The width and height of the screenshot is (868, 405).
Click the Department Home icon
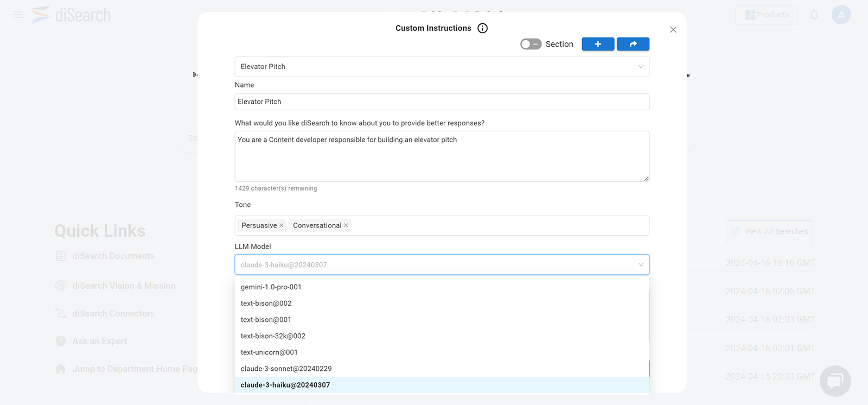[x=61, y=369]
